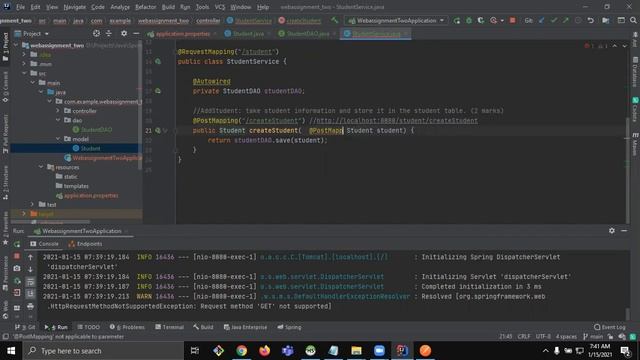The height and width of the screenshot is (360, 640).
Task: Switch to application.properties editor tab
Action: (183, 34)
